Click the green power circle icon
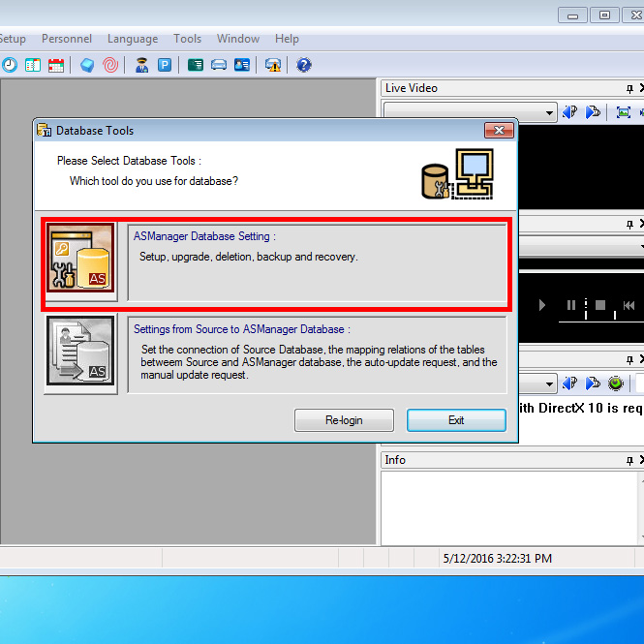 point(616,383)
